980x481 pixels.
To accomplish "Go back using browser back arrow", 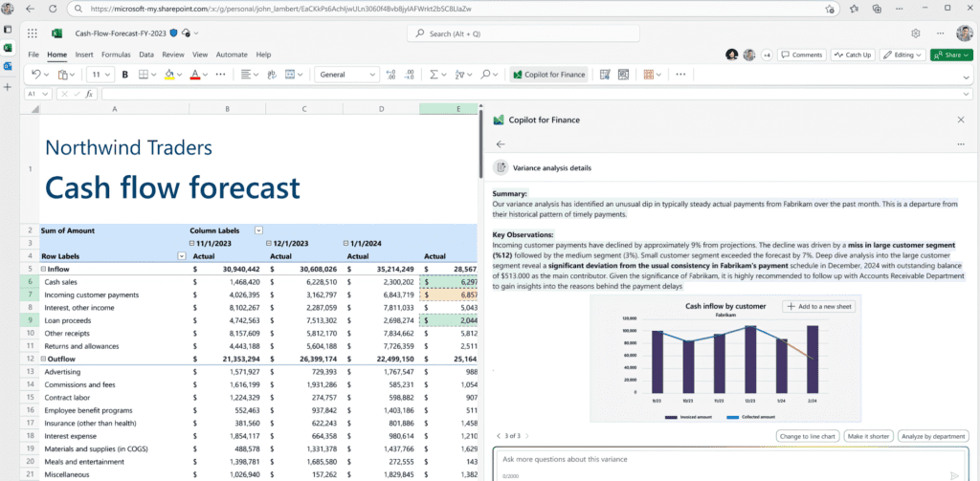I will tap(30, 10).
